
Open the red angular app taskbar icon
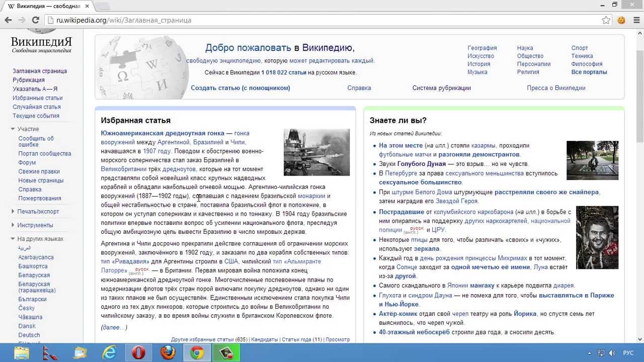51,352
